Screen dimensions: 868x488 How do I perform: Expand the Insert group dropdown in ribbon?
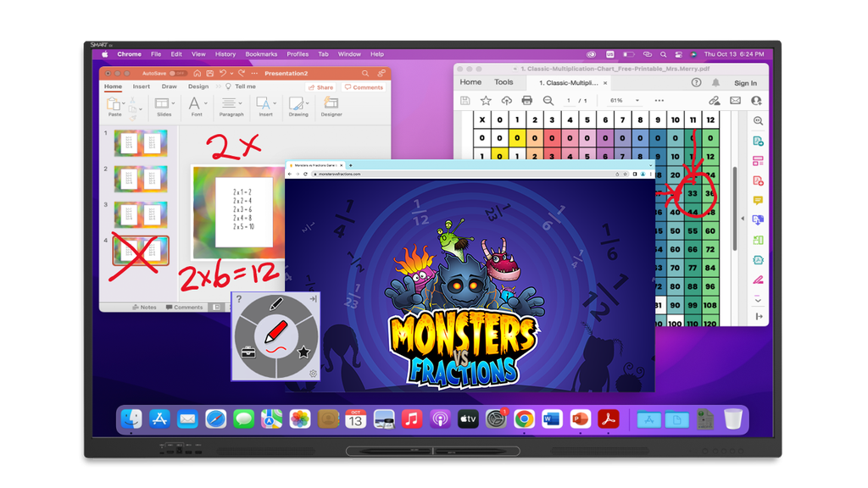pyautogui.click(x=275, y=103)
